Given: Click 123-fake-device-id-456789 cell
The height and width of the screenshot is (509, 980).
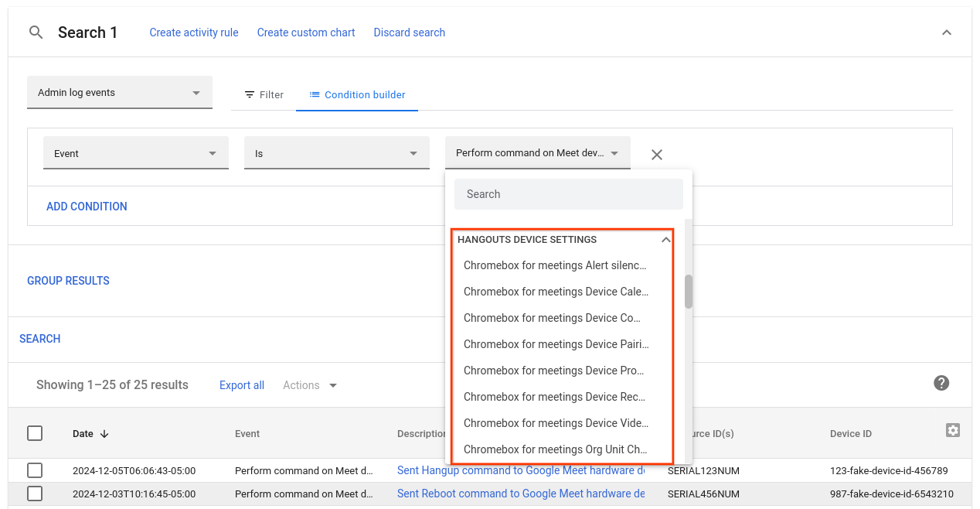Looking at the screenshot, I should click(889, 470).
